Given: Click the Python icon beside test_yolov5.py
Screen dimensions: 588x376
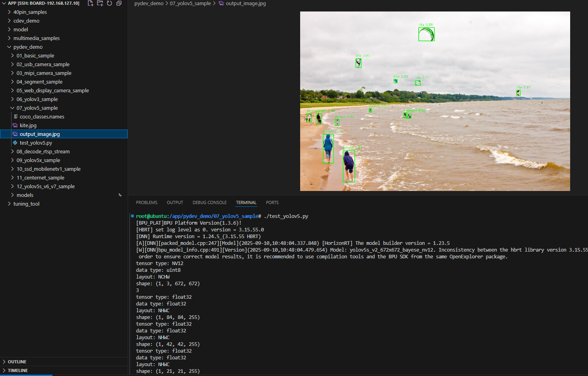Looking at the screenshot, I should pyautogui.click(x=15, y=143).
